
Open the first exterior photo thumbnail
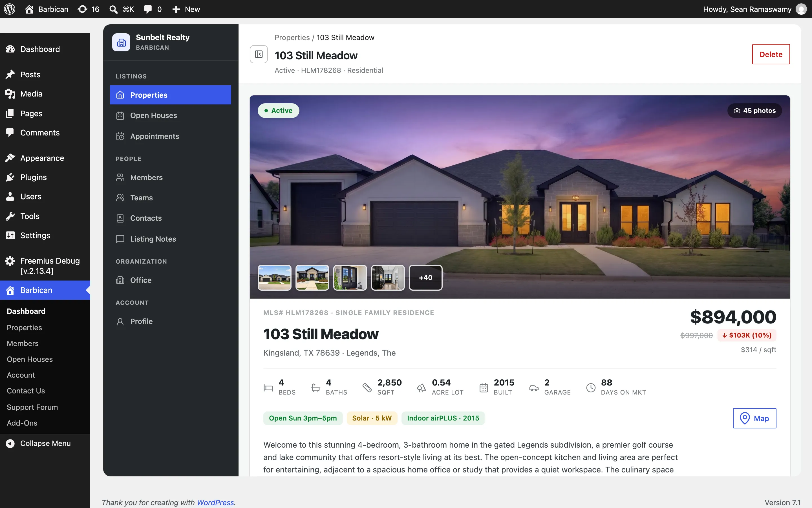274,277
